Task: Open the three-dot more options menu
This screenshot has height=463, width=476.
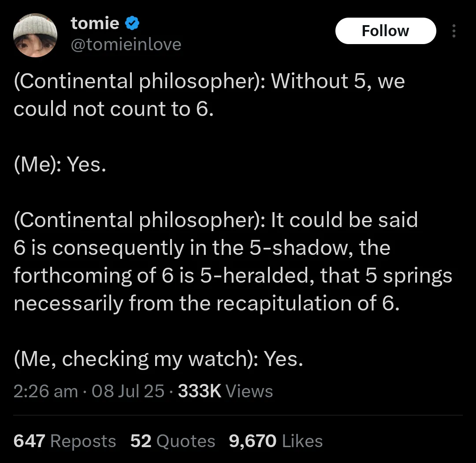Action: [x=454, y=31]
